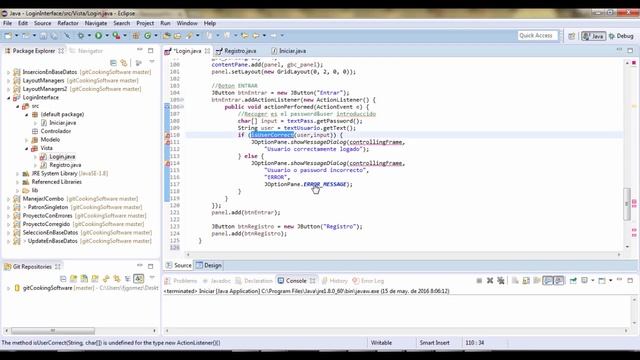Open the Run button dropdown arrow
The image size is (640, 360).
107,36
